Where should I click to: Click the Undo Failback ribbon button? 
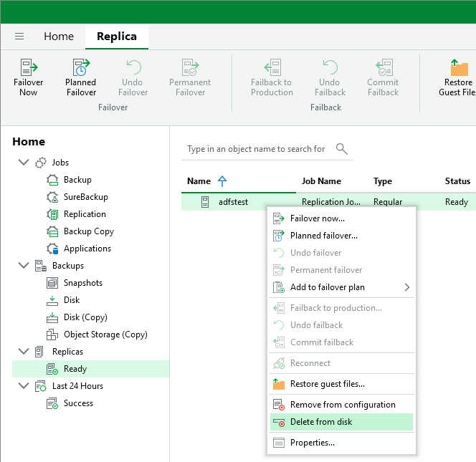(330, 77)
